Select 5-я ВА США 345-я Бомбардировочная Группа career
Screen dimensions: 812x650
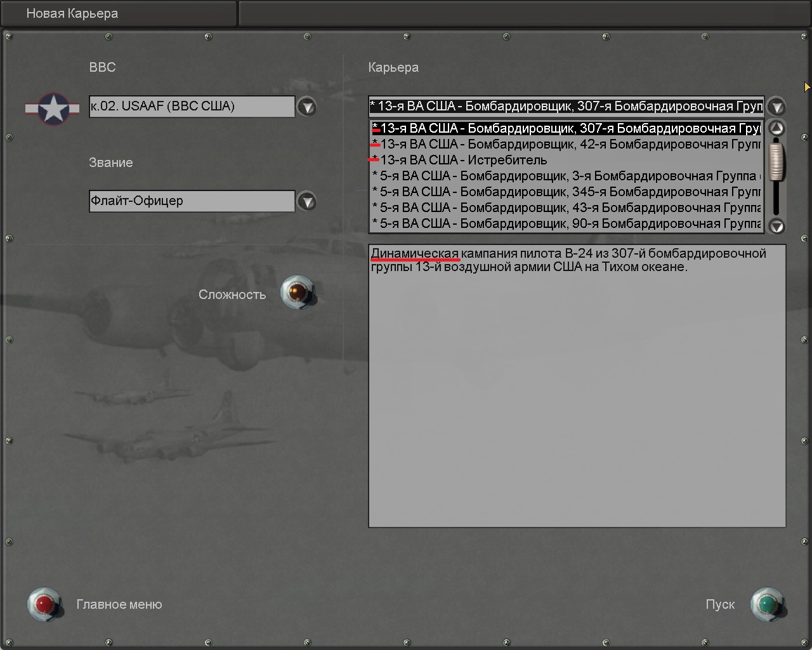(566, 192)
